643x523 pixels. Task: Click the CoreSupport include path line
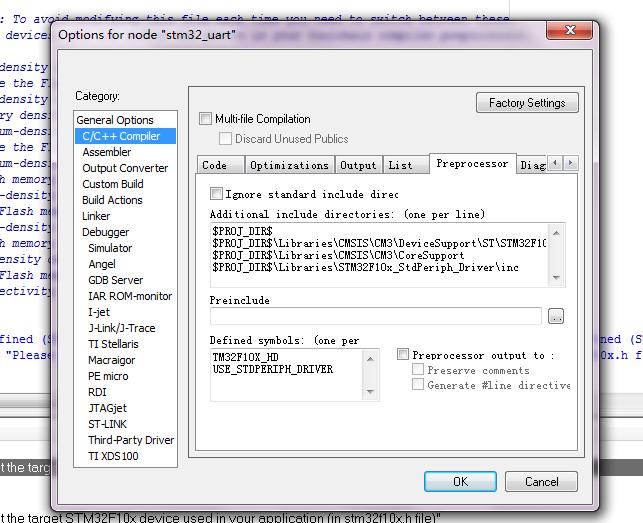click(x=338, y=256)
